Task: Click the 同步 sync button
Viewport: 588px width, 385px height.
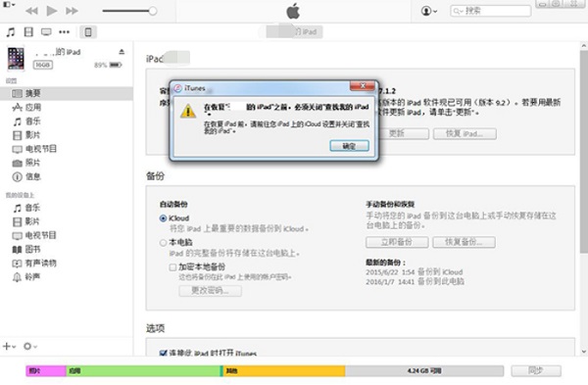Action: [x=536, y=370]
